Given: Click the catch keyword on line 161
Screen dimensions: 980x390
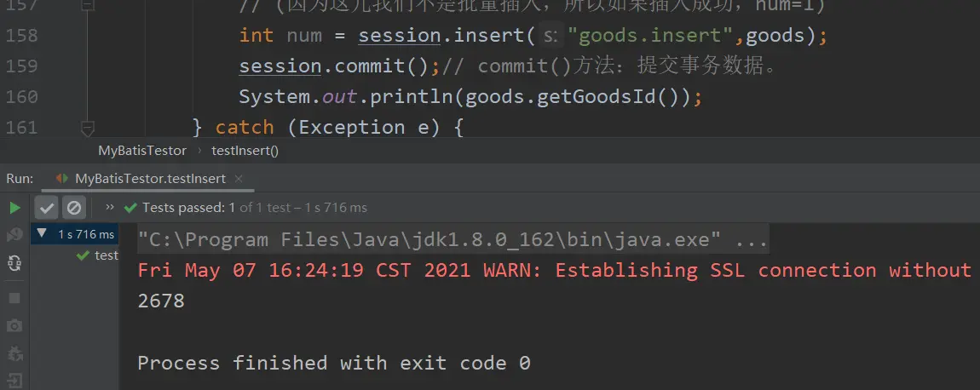Looking at the screenshot, I should point(245,128).
